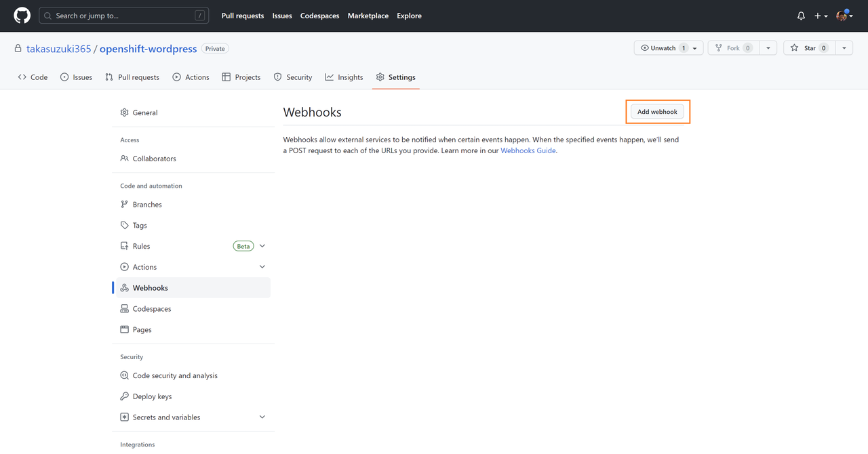Switch to the Projects tab
This screenshot has height=454, width=868.
[x=241, y=77]
